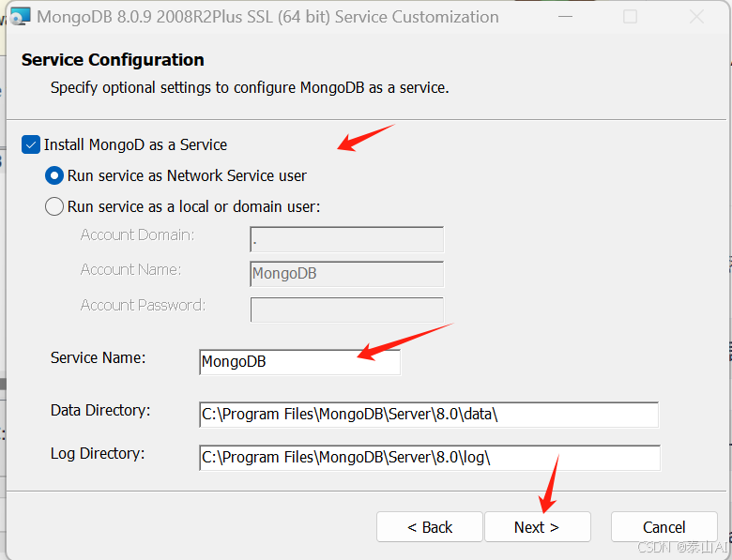Click the Account Password label

click(x=143, y=305)
